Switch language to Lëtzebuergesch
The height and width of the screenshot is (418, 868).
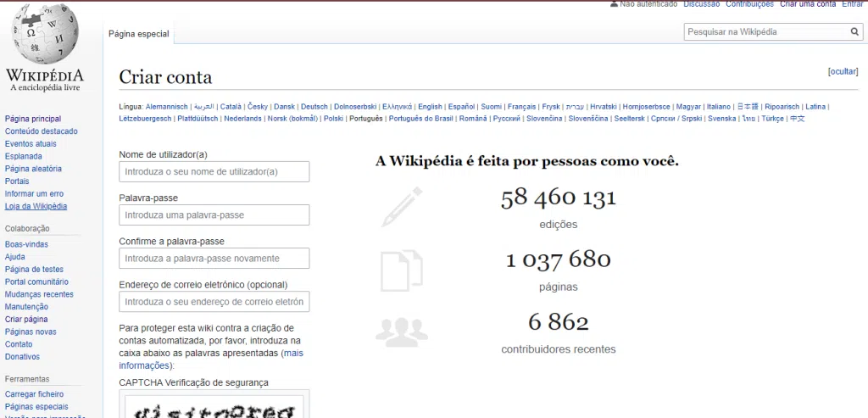pos(145,119)
